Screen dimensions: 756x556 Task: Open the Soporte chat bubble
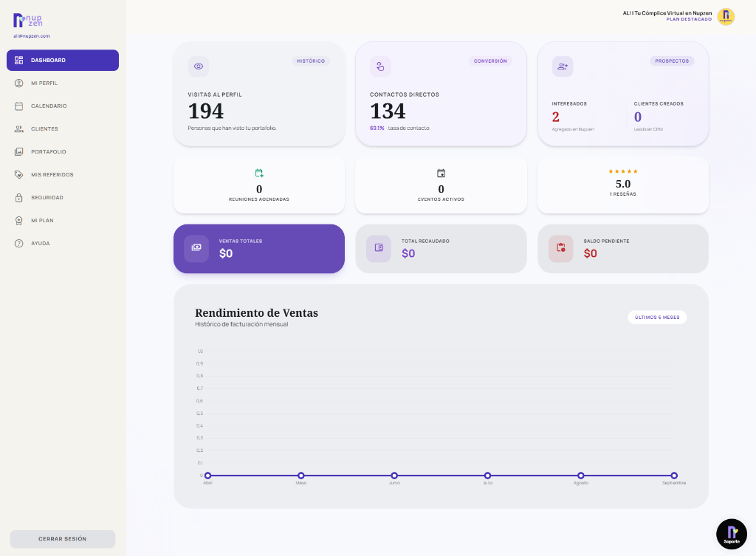tap(732, 534)
